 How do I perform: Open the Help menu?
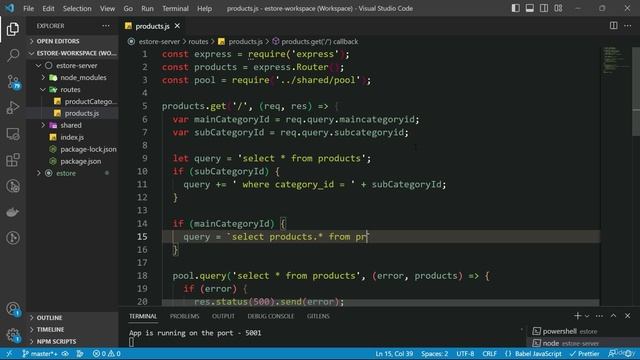pos(204,8)
